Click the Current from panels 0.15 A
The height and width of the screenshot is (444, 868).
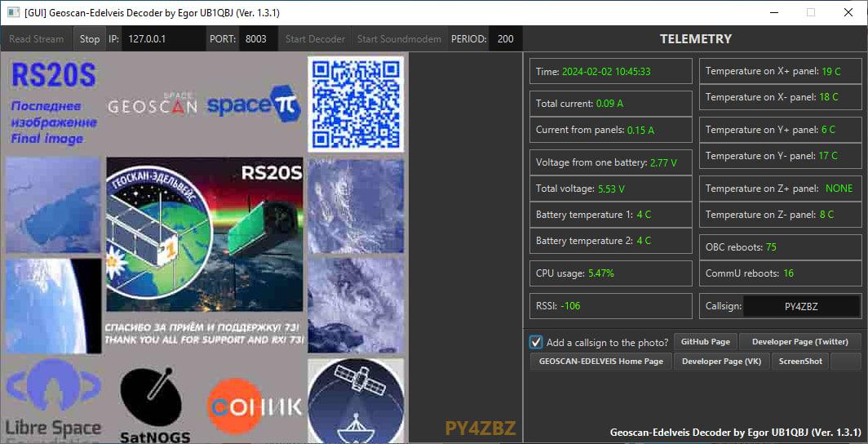coord(640,130)
